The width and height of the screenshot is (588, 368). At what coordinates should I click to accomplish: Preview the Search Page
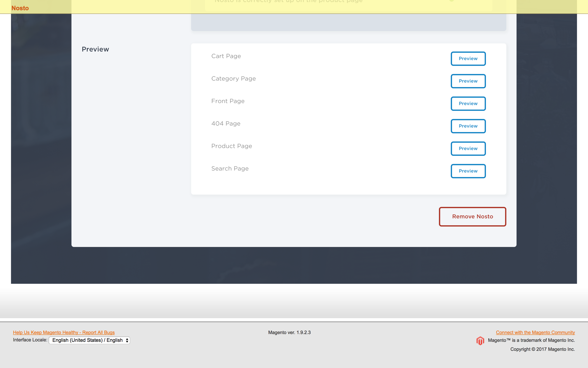[x=468, y=171]
